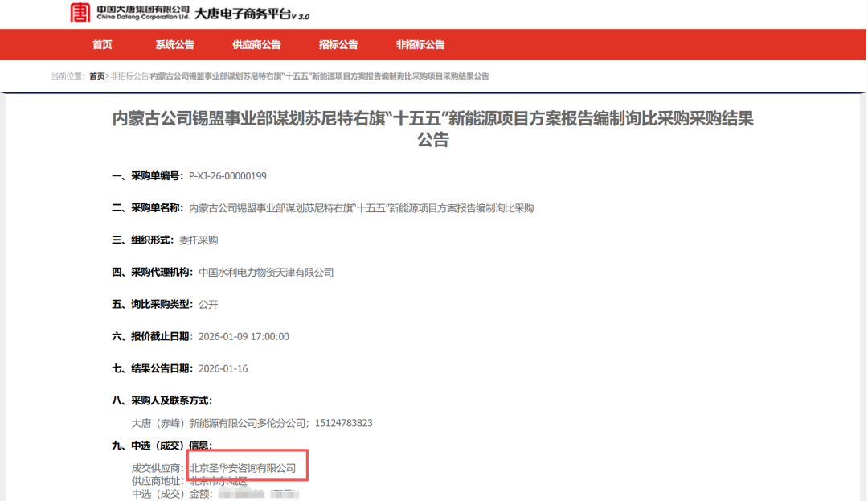
Task: Click the 采购单名称 project name value
Action: coord(361,208)
